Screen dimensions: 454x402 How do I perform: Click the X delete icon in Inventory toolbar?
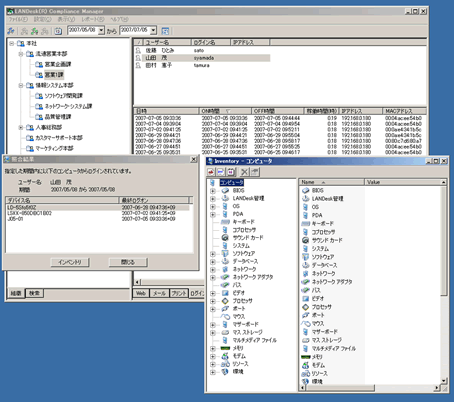coord(244,172)
